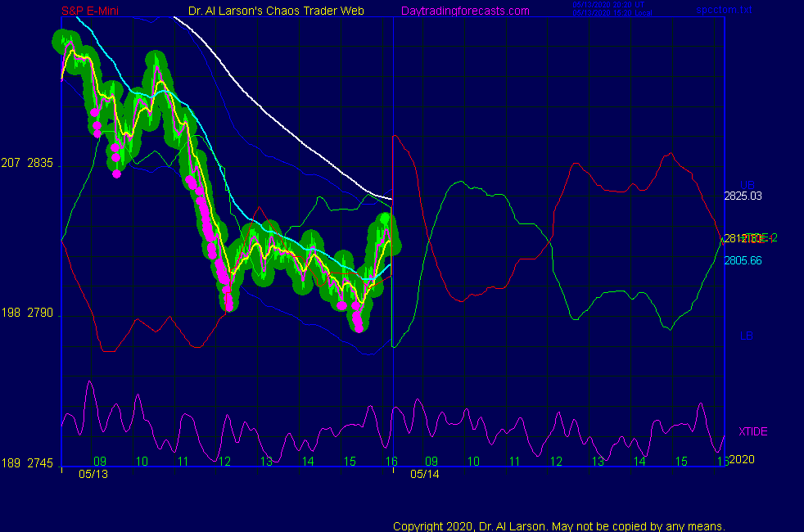Image resolution: width=804 pixels, height=532 pixels.
Task: Click the "16" hour label of 05/13
Action: (391, 462)
